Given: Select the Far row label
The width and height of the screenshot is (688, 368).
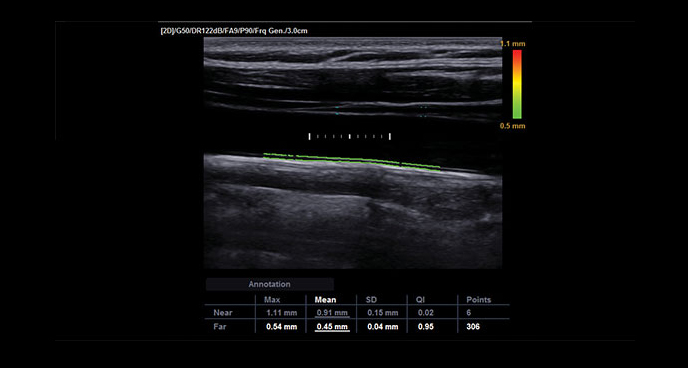Looking at the screenshot, I should [x=219, y=327].
